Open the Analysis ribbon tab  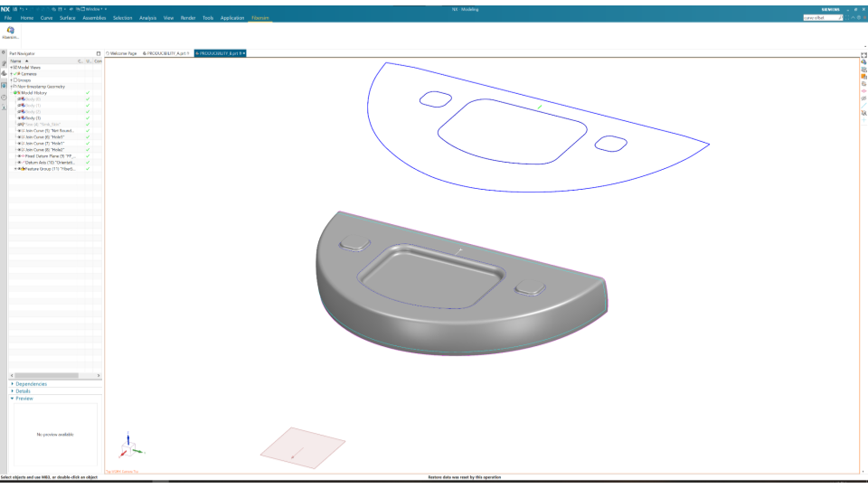[147, 17]
